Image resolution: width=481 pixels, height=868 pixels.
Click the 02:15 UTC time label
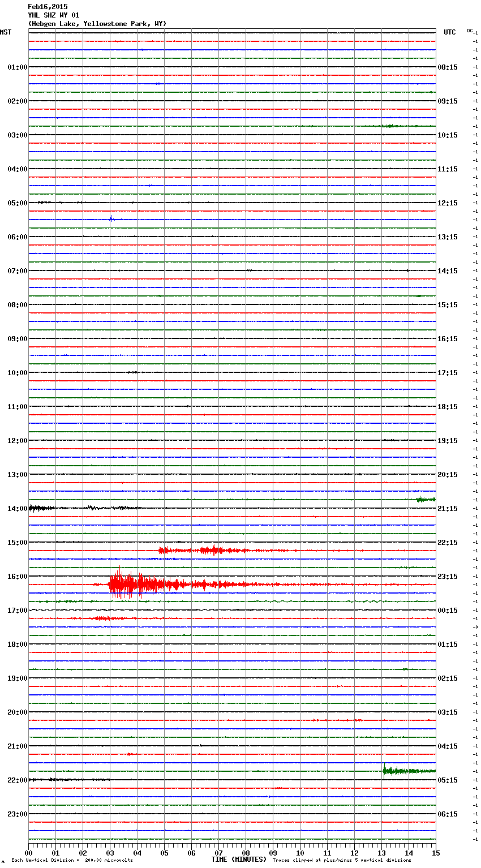tap(448, 678)
